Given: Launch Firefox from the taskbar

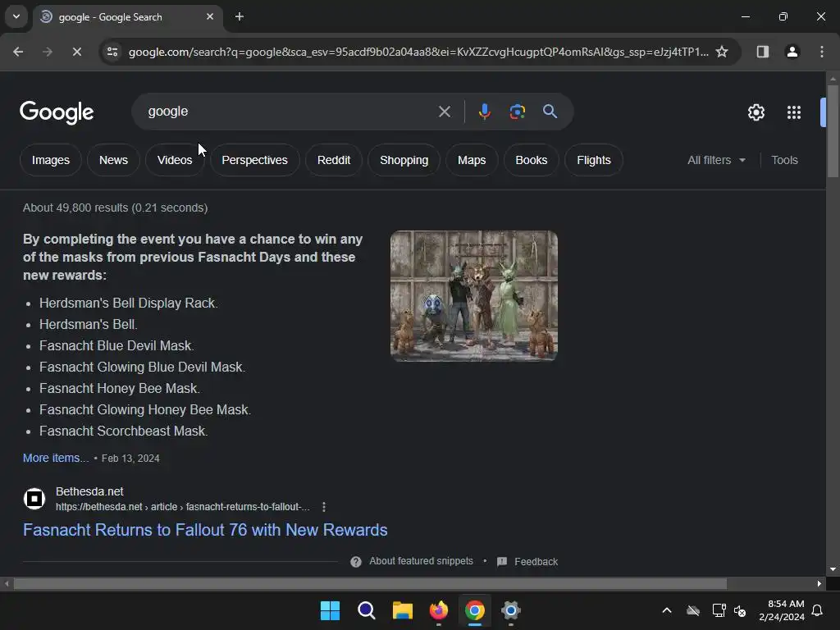Looking at the screenshot, I should point(439,610).
